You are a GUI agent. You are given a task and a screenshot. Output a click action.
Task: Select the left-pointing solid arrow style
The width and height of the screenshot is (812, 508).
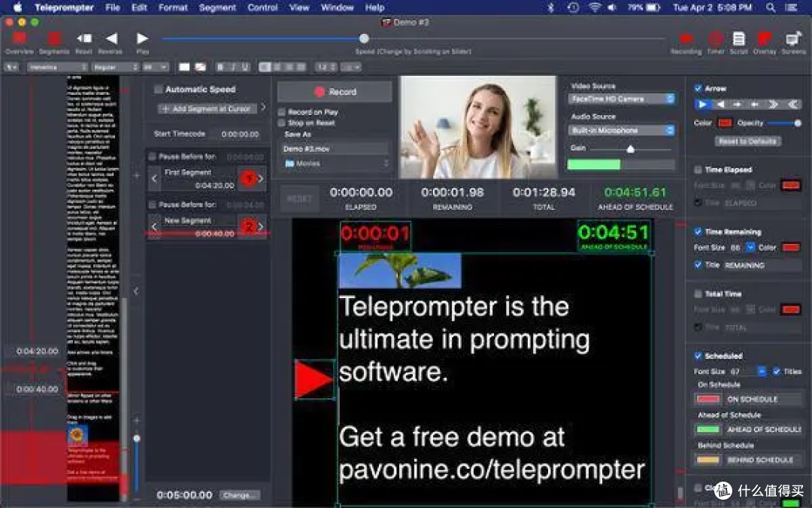(x=720, y=104)
